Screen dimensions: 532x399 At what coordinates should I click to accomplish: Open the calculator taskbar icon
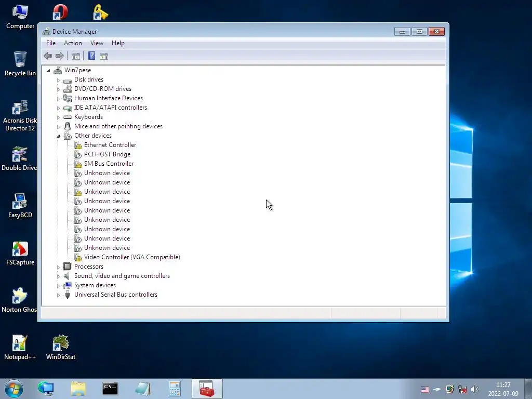175,389
